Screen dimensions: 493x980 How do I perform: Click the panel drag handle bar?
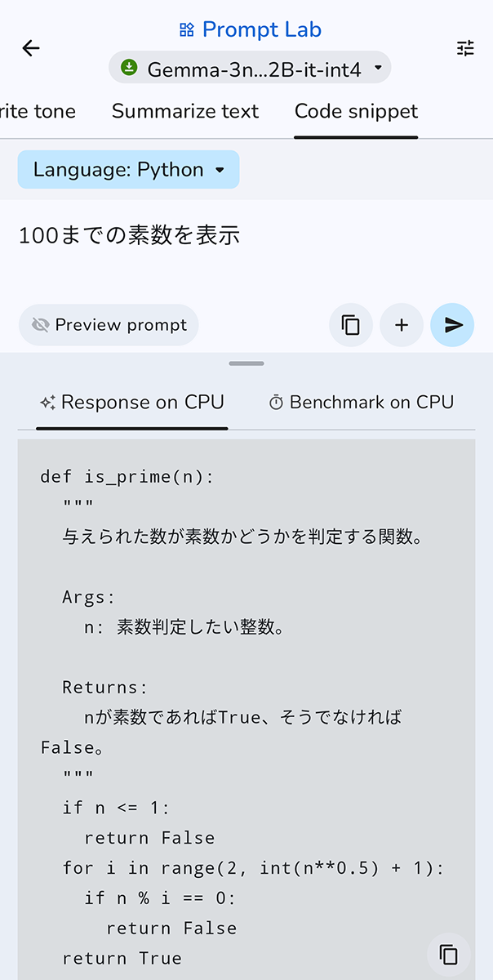(246, 363)
